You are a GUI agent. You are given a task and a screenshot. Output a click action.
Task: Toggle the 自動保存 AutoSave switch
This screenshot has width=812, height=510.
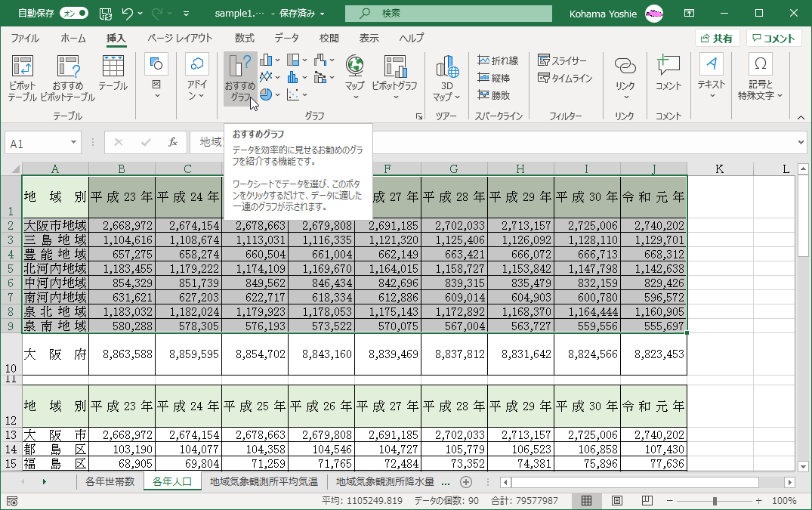(x=73, y=14)
